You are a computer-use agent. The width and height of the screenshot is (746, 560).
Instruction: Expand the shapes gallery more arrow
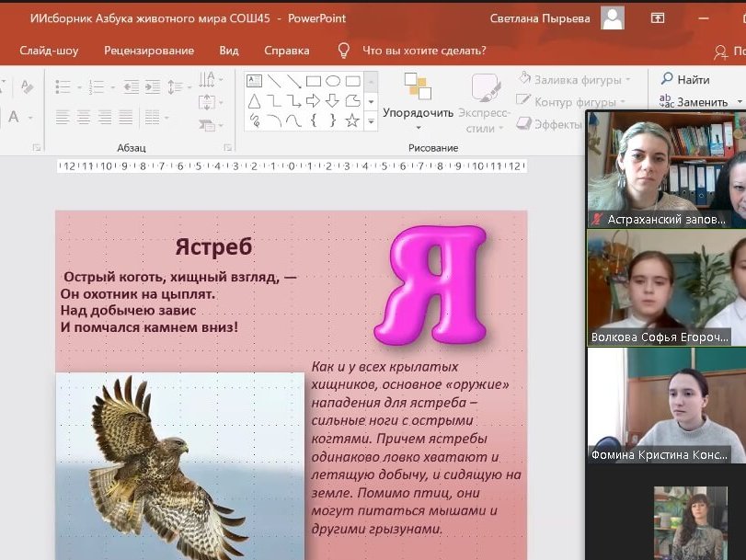click(x=371, y=121)
